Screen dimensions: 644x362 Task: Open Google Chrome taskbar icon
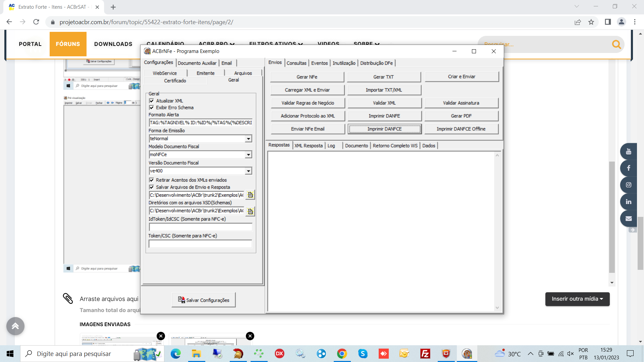[x=342, y=354]
